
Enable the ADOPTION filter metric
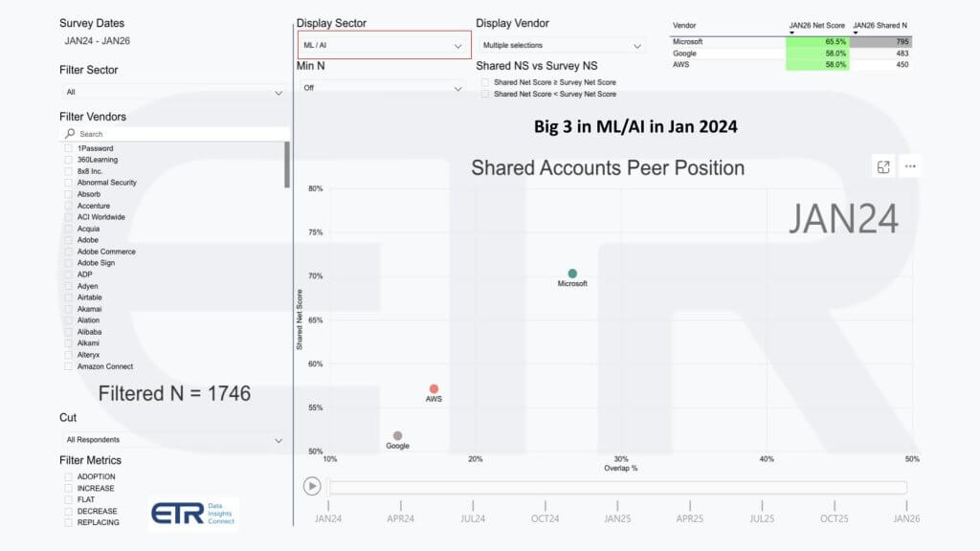(68, 476)
